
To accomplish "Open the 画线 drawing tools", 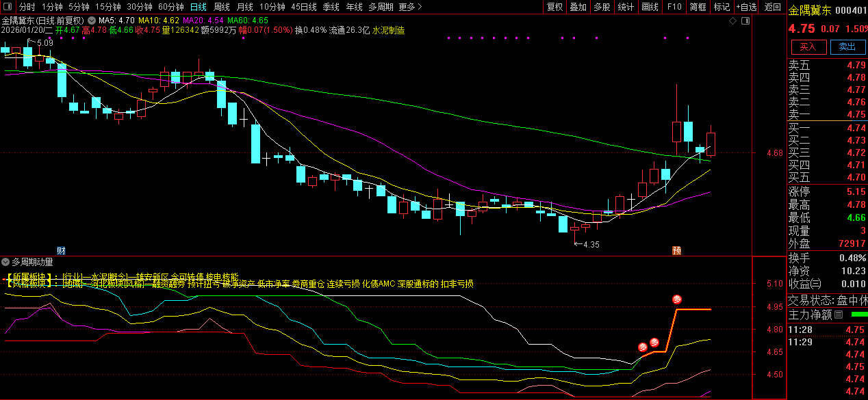I will click(650, 7).
